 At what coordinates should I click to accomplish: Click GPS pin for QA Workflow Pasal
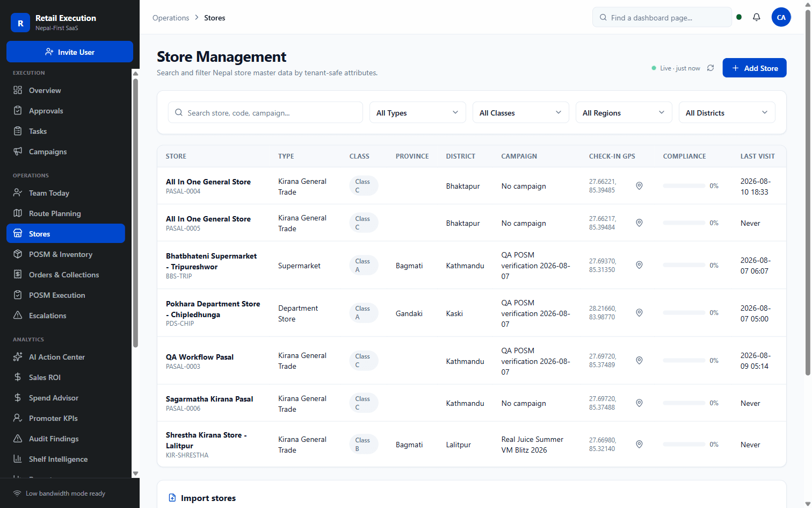click(639, 360)
